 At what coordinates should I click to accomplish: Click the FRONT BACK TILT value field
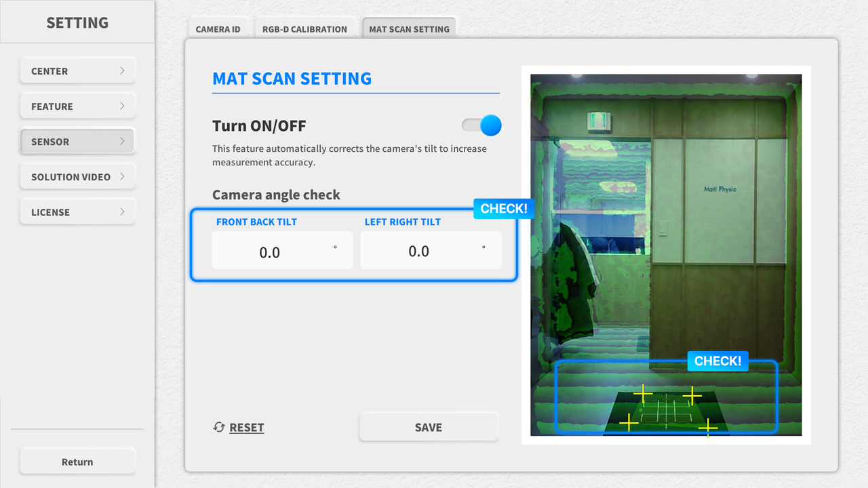click(x=283, y=250)
